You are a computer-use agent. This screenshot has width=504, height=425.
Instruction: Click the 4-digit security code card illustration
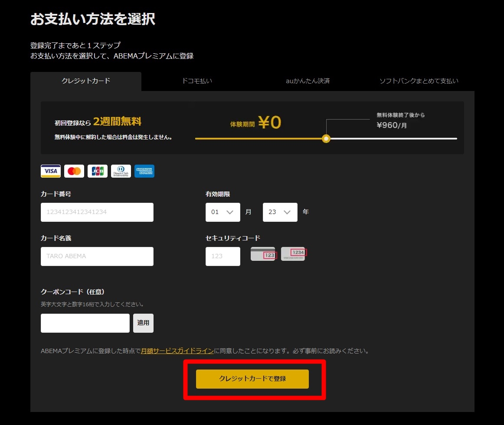pos(294,254)
